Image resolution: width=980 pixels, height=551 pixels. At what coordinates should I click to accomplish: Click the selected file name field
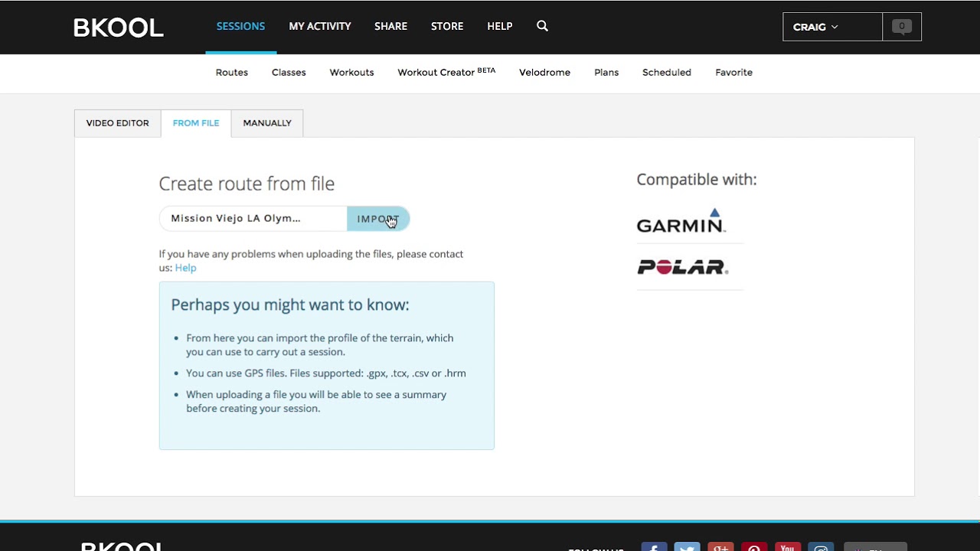click(253, 219)
